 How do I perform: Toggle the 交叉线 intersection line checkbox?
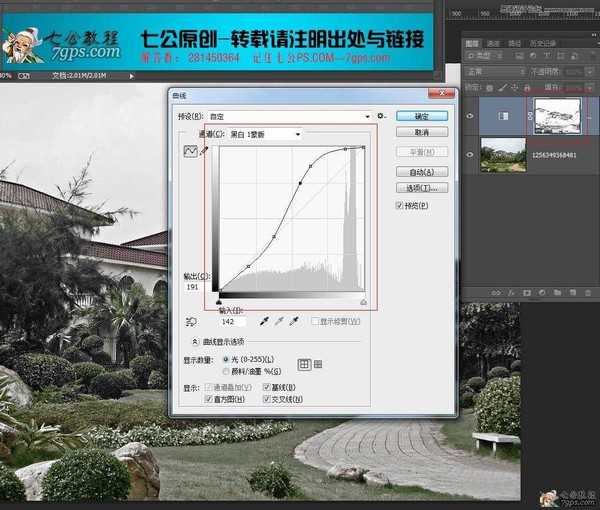click(x=266, y=399)
